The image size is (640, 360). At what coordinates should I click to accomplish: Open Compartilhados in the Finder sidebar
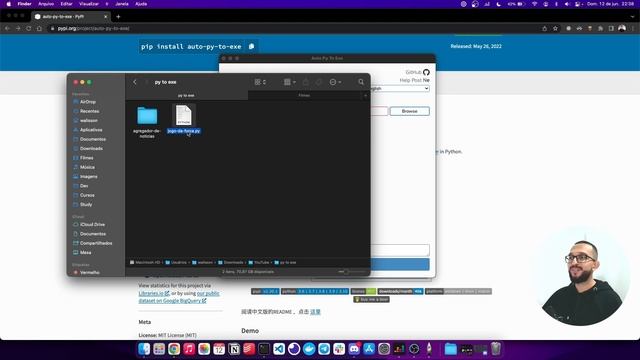click(96, 243)
